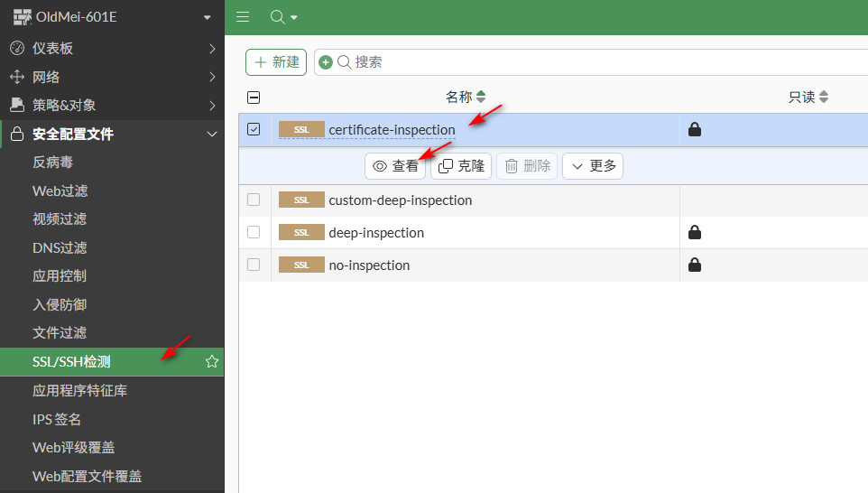Image resolution: width=868 pixels, height=493 pixels.
Task: Toggle favorite star for SSL/SSH检测
Action: click(x=211, y=362)
